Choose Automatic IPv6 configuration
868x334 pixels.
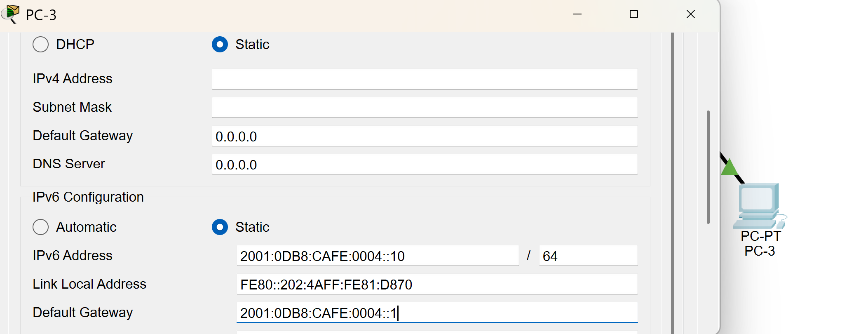click(41, 227)
